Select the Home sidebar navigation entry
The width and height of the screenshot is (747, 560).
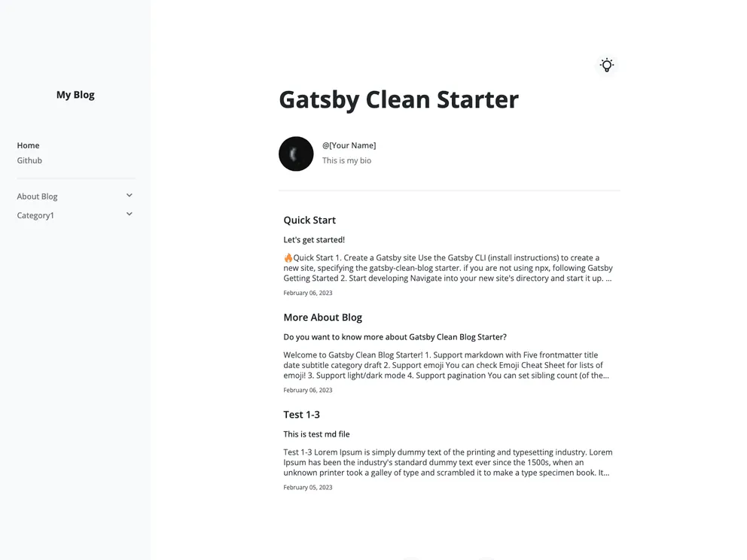[28, 145]
